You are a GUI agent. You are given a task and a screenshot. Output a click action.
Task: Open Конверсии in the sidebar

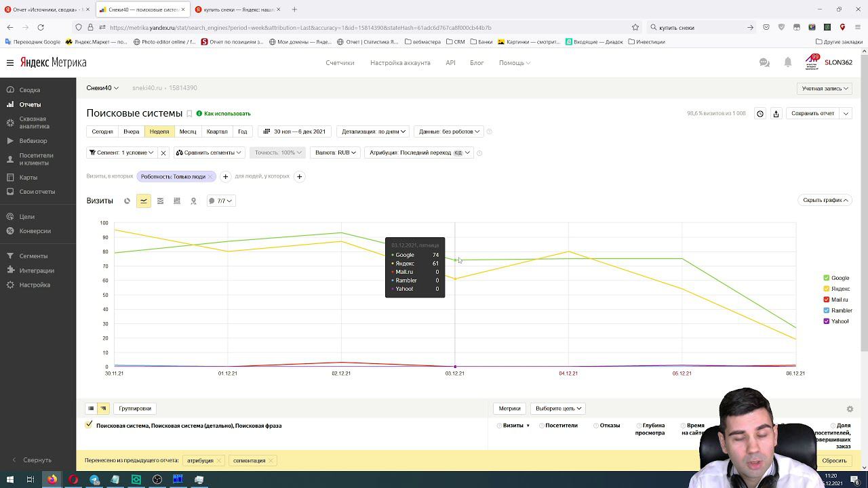(x=35, y=231)
